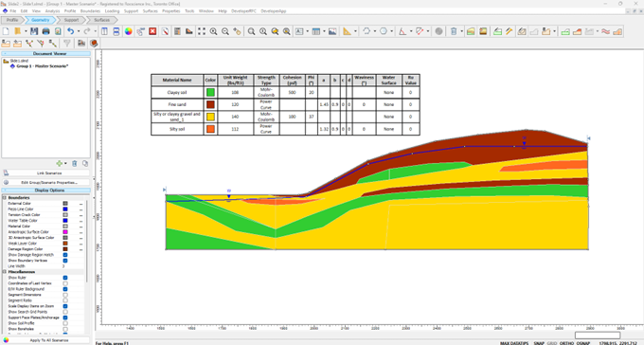
Task: Enable Show Search Grid Points checkbox
Action: 65,312
